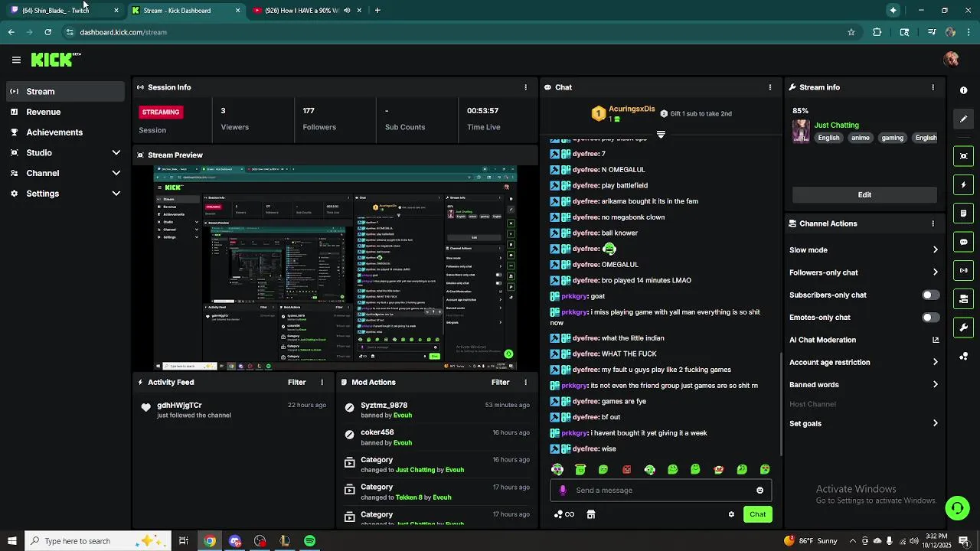Open Slow mode options arrow

[935, 249]
